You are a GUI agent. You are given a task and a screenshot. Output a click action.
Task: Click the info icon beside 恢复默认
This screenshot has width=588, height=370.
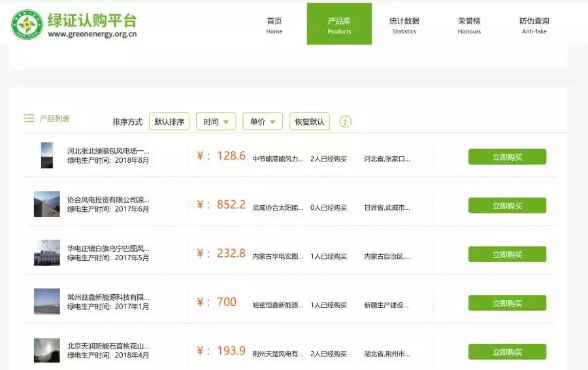[x=345, y=122]
